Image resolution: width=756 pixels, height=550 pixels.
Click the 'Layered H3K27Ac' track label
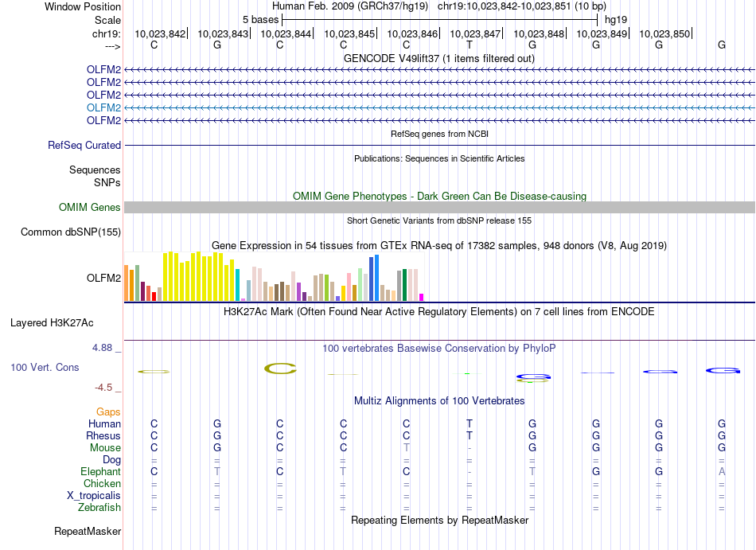click(52, 323)
